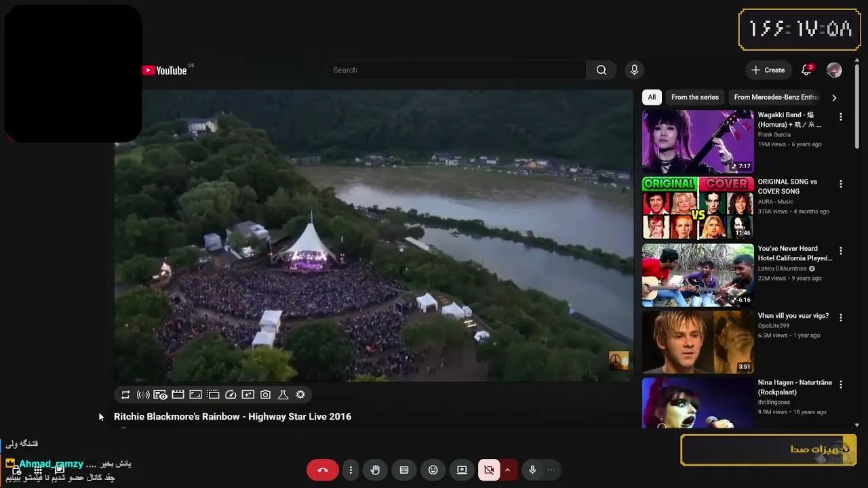Click the Ahmad_ramzy chat username

pyautogui.click(x=51, y=464)
